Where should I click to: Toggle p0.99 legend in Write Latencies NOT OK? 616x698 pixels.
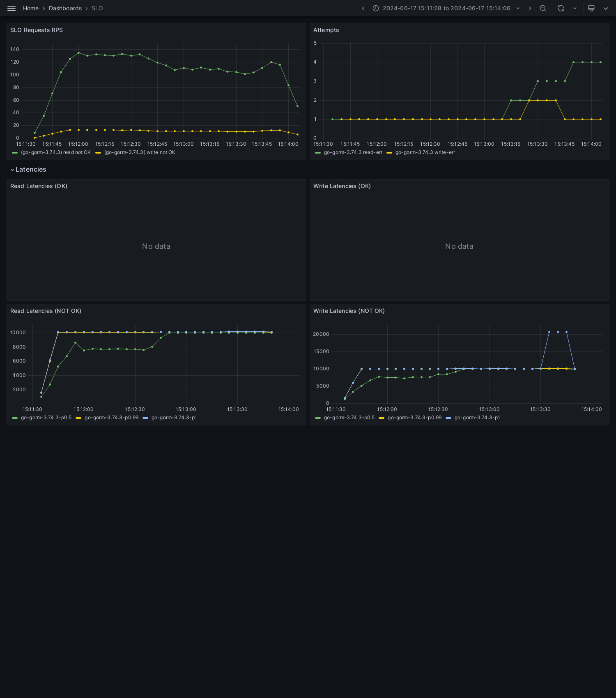click(x=415, y=418)
